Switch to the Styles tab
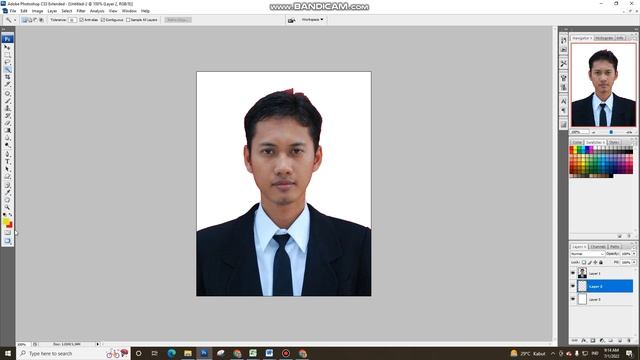Screen dimensions: 640x360 point(614,142)
